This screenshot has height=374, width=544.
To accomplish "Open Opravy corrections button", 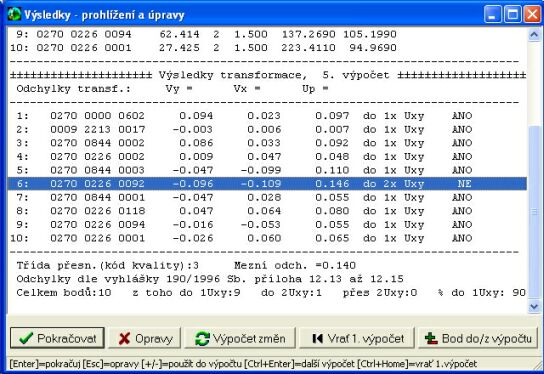I will (145, 338).
